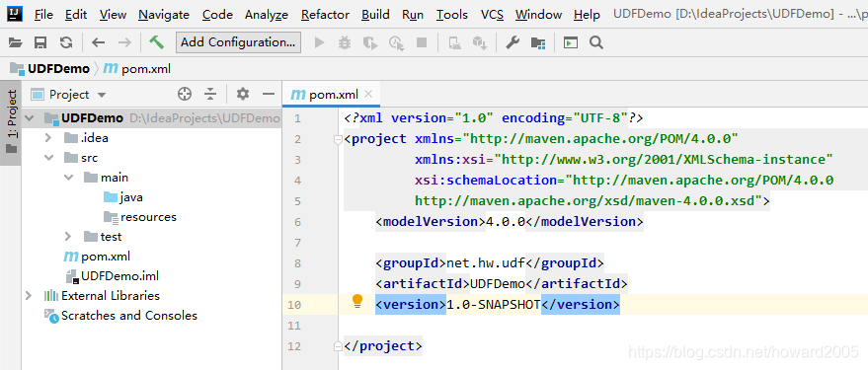Open the File menu
This screenshot has width=868, height=370.
(x=43, y=15)
